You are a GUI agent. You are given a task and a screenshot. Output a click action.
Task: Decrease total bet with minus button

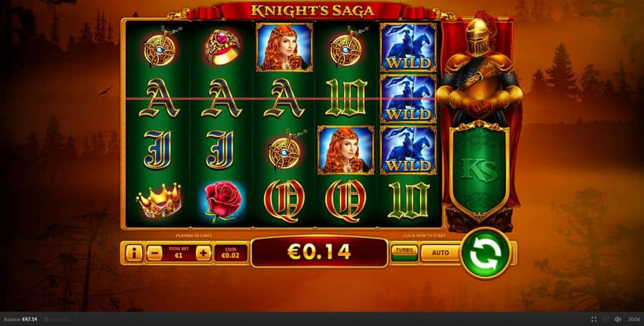[x=155, y=253]
